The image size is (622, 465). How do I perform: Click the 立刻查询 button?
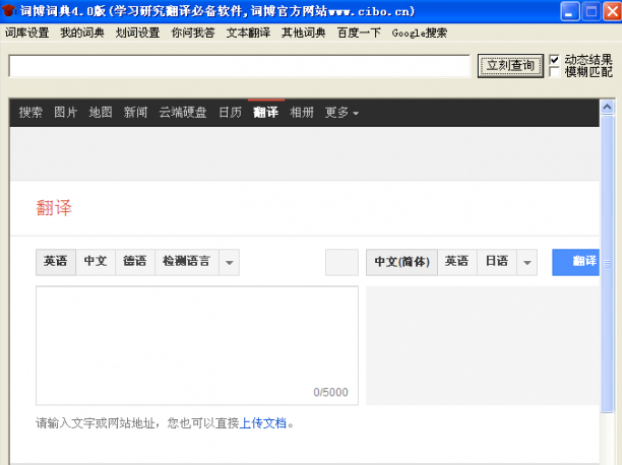tap(511, 66)
